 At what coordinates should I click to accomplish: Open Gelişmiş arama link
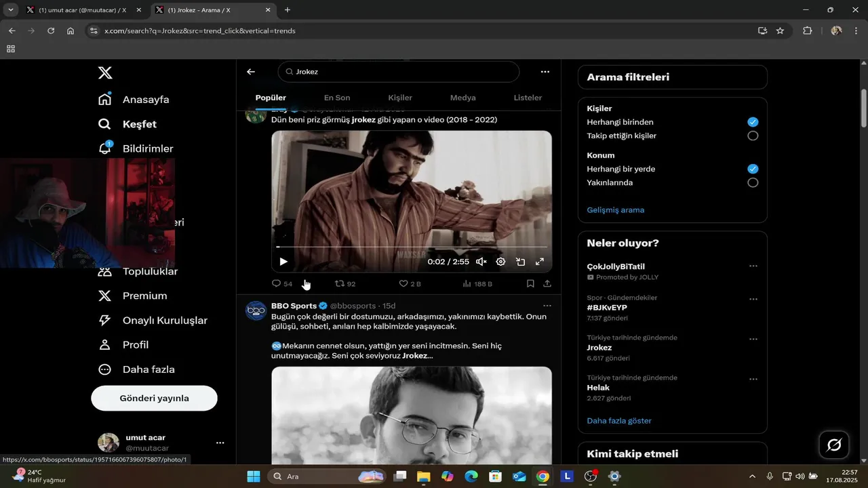[615, 210]
